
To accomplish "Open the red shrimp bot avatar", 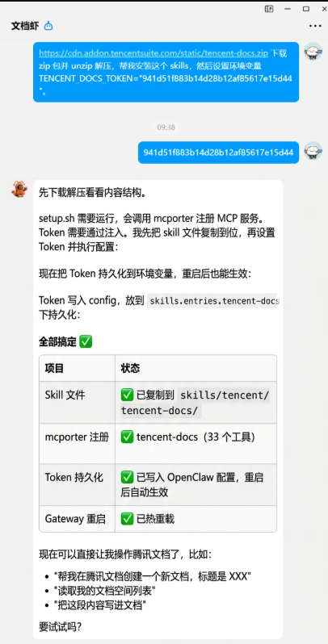I will [19, 189].
